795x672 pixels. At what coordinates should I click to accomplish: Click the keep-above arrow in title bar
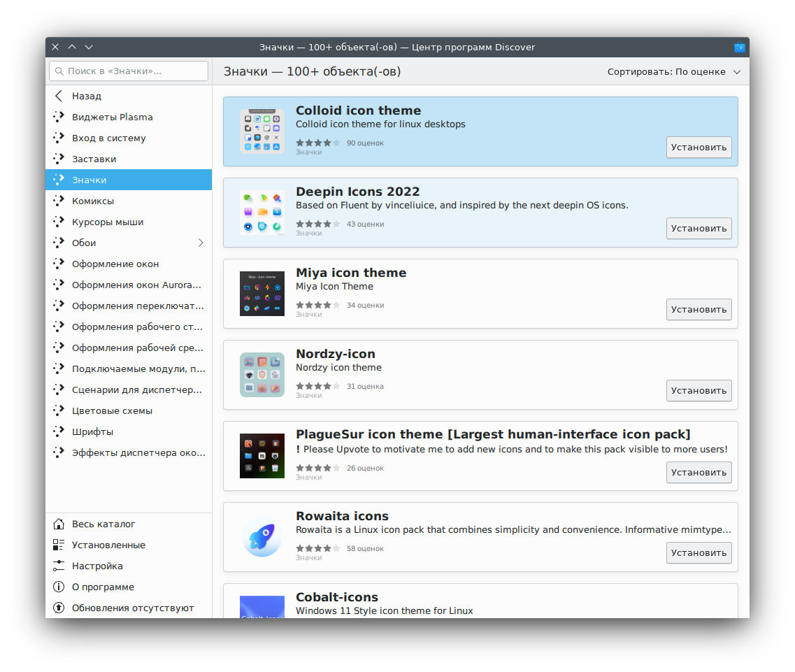point(72,47)
